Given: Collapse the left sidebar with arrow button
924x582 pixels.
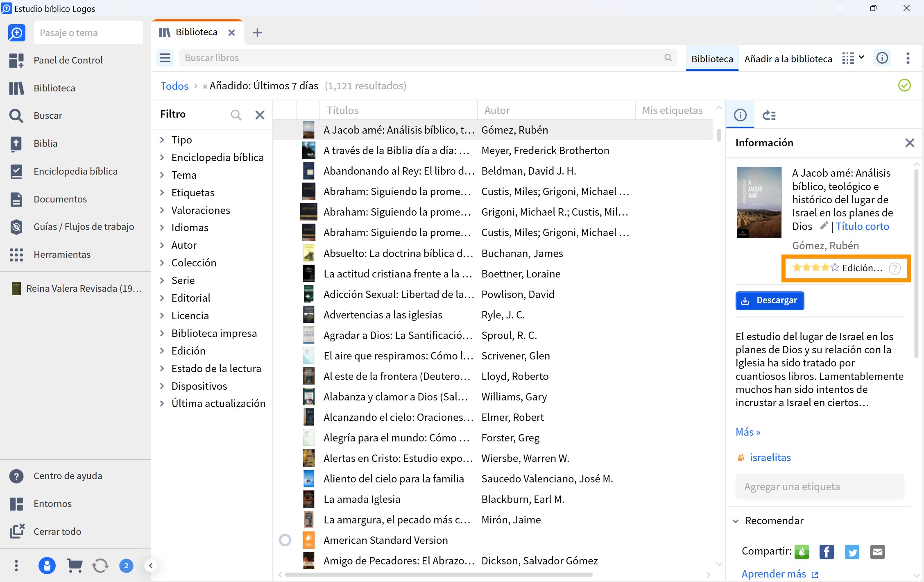Looking at the screenshot, I should [151, 566].
